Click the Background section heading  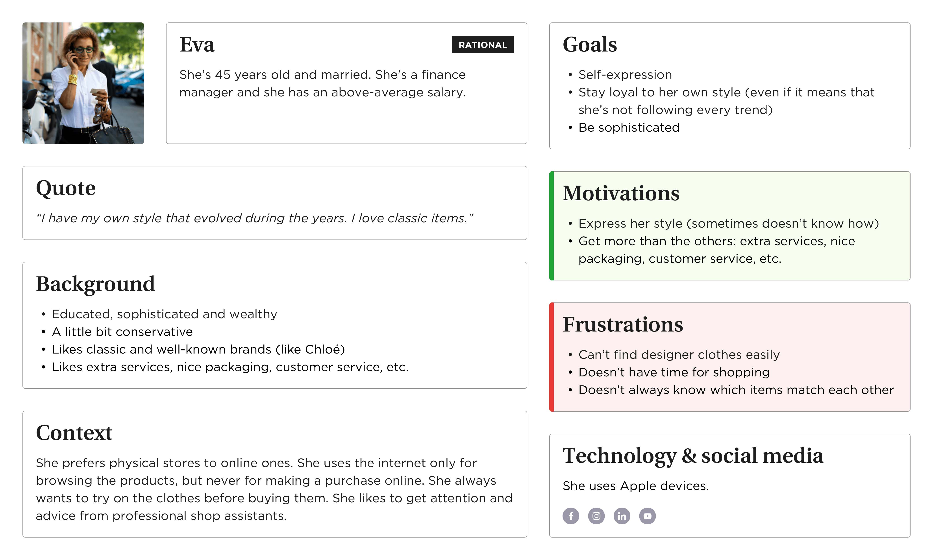point(95,284)
